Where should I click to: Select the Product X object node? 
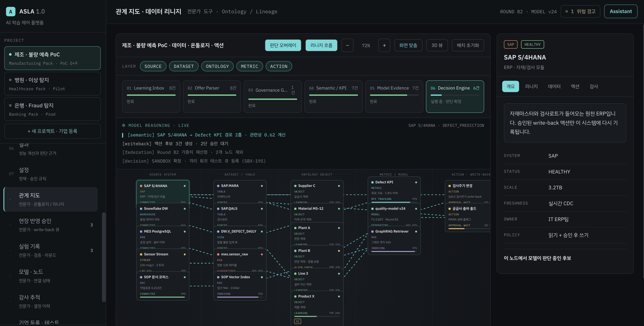coord(317,308)
